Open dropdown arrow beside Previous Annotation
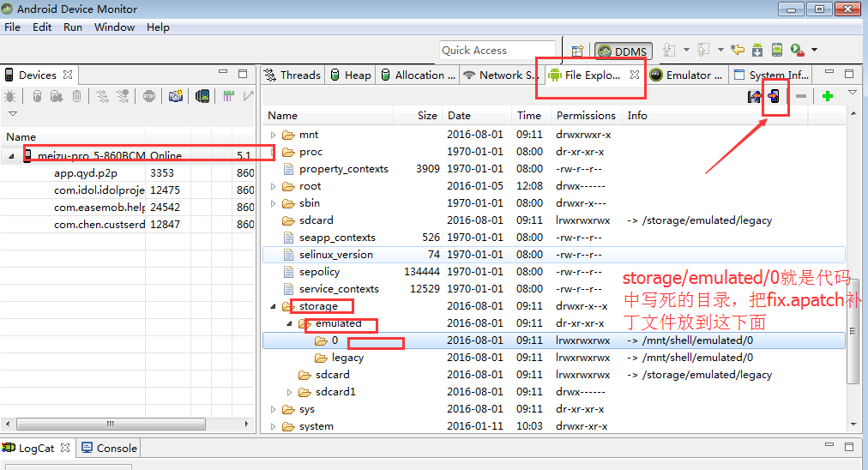Image resolution: width=868 pixels, height=470 pixels. click(x=720, y=50)
